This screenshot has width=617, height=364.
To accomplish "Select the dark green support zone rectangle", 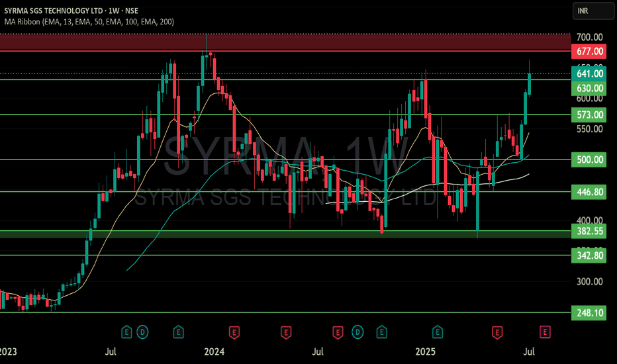I will pos(285,234).
